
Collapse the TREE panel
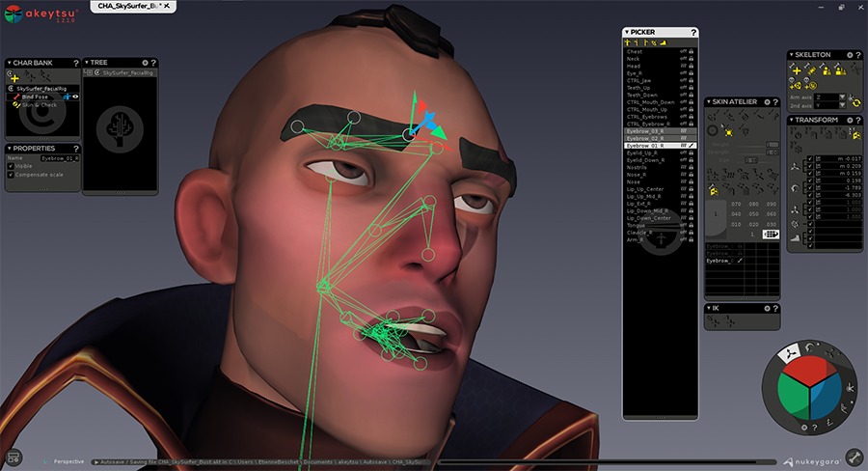(87, 63)
